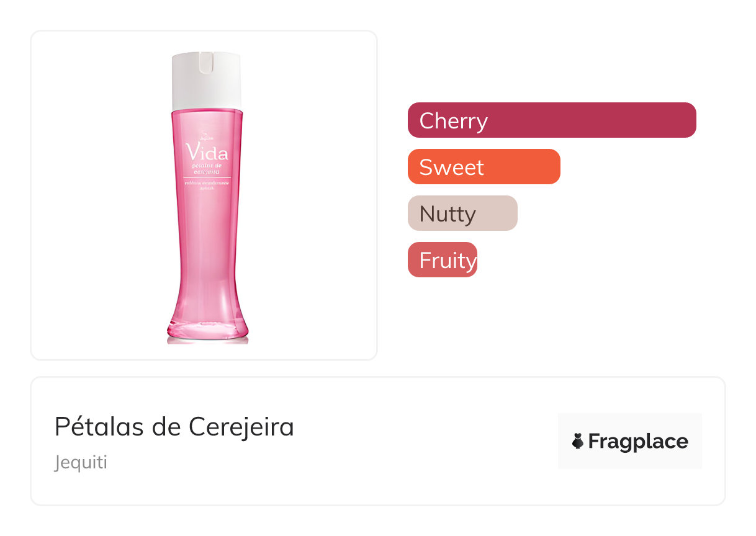Click the 'Sweet' label text
The image size is (756, 536).
(451, 167)
